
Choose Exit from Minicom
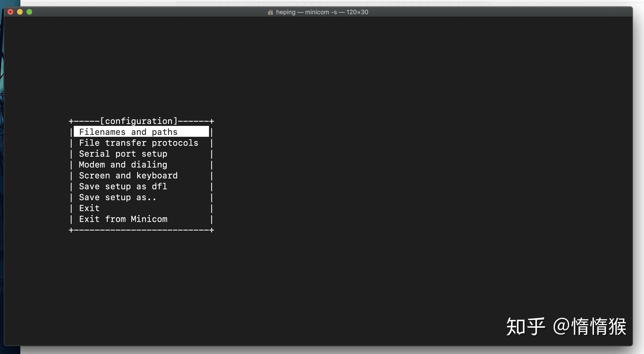pyautogui.click(x=123, y=219)
